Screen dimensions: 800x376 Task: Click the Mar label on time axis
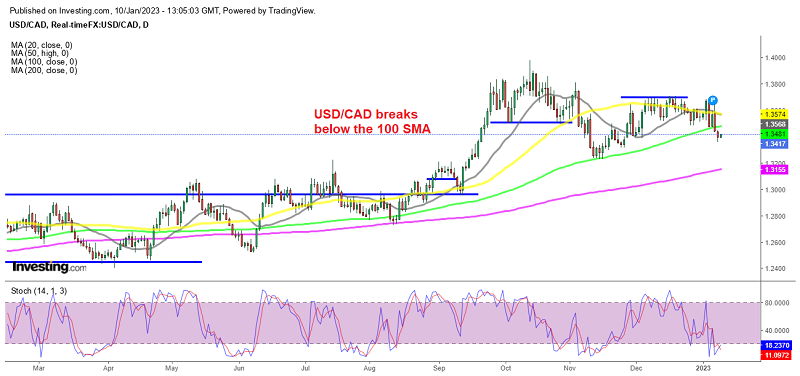coord(39,367)
